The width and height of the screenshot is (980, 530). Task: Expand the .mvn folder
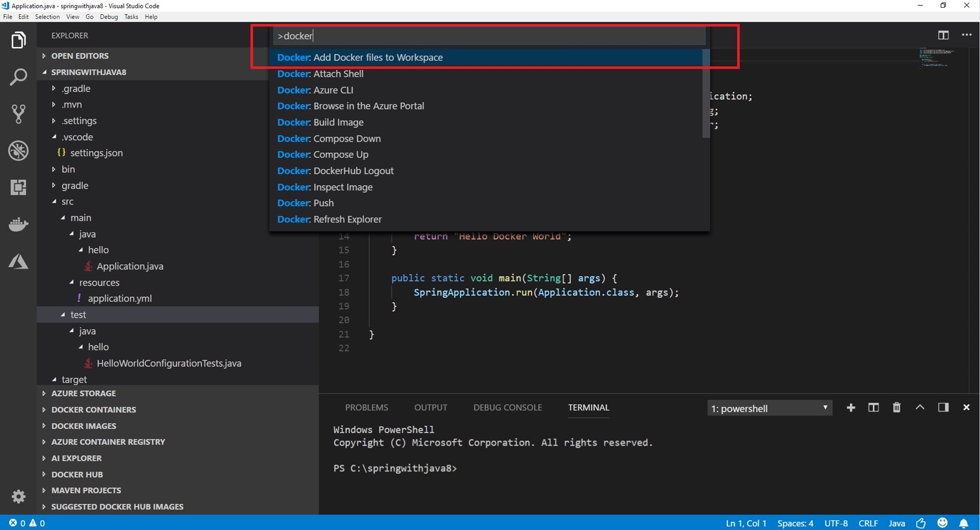(71, 105)
